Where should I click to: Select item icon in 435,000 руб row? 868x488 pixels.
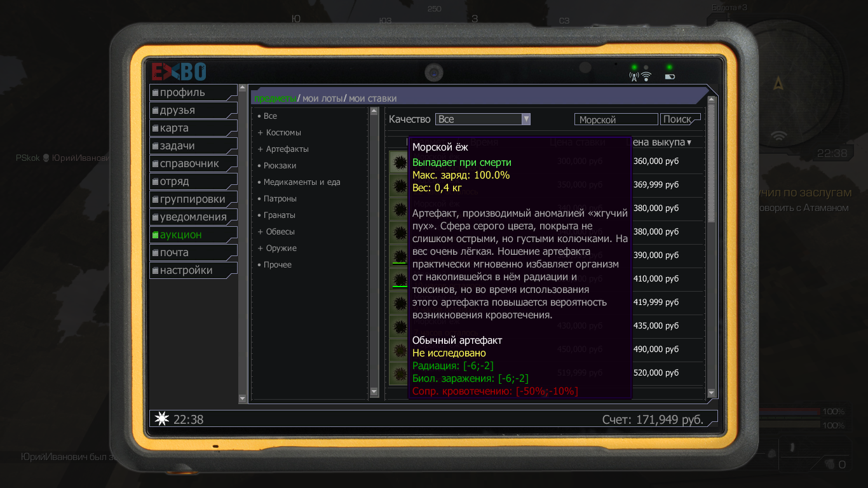pyautogui.click(x=399, y=326)
